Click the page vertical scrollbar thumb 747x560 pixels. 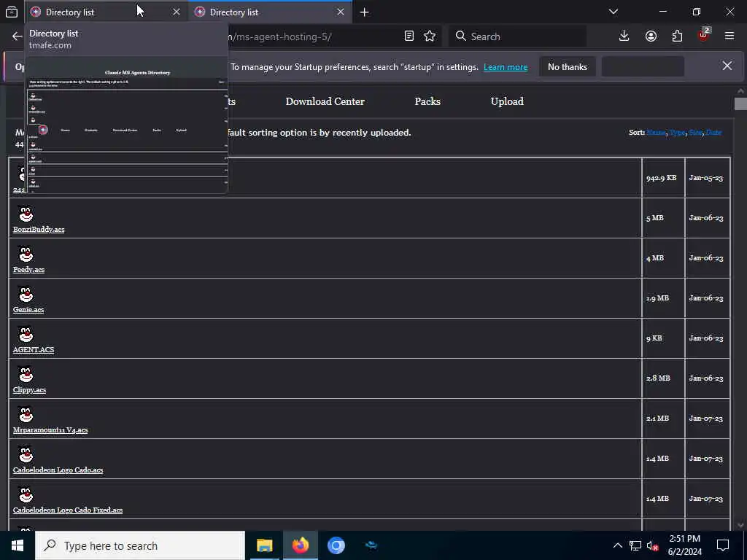[740, 104]
